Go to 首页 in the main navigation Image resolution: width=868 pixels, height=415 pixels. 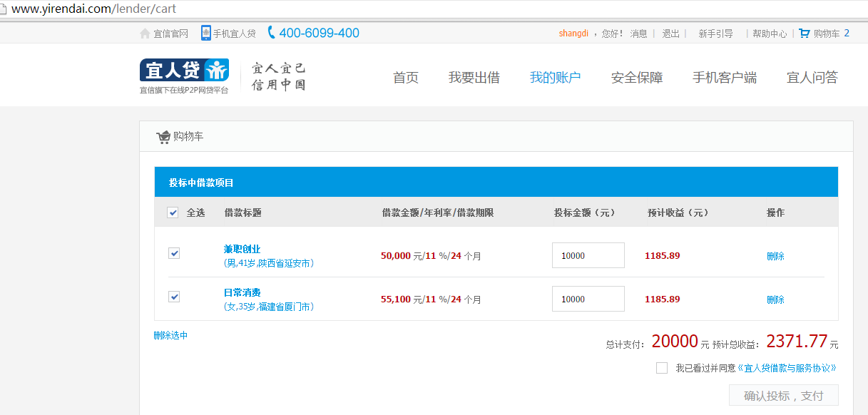tap(406, 78)
